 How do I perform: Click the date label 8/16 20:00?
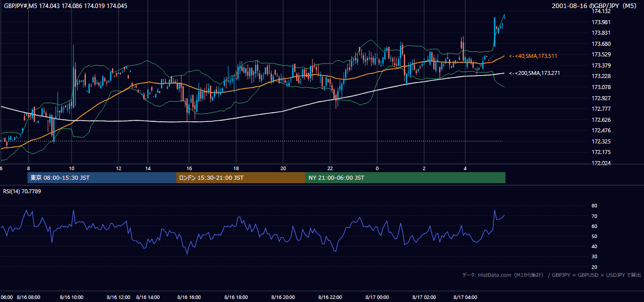283,297
